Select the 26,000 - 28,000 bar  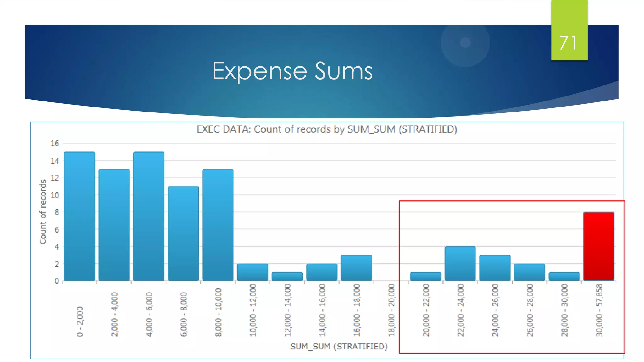[529, 272]
